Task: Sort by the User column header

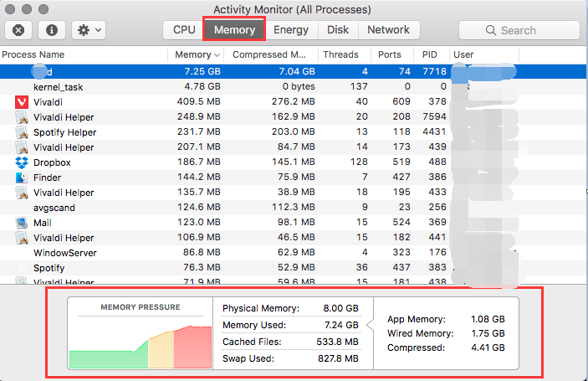Action: (463, 54)
